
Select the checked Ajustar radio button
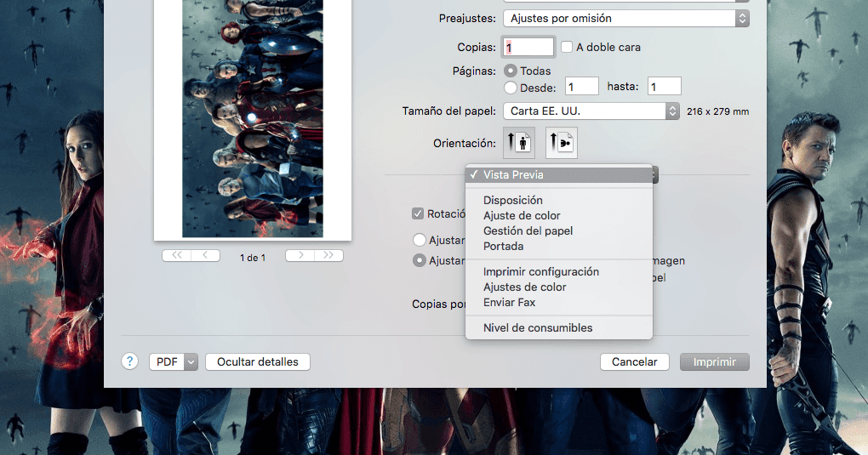419,260
